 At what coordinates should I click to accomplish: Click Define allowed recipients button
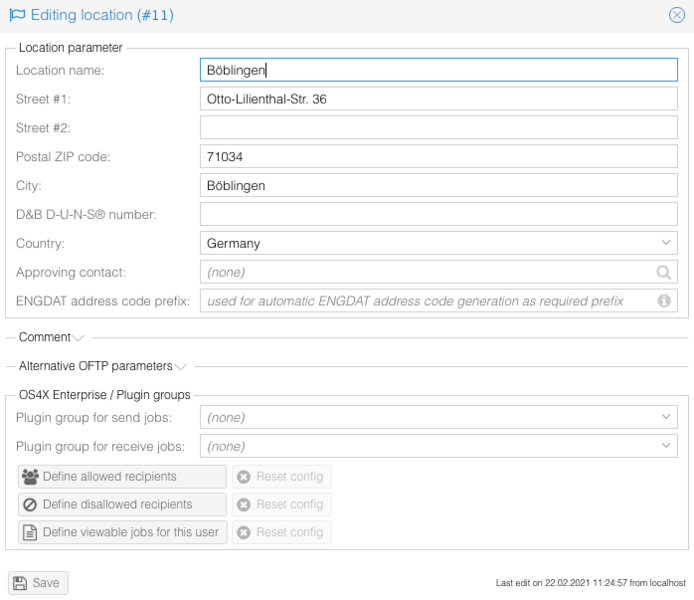[x=122, y=476]
